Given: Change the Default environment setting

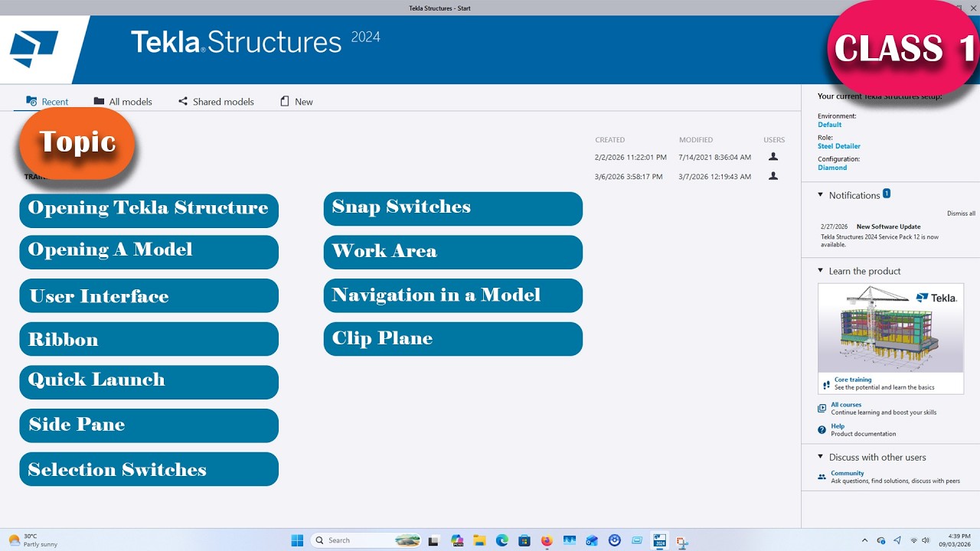Looking at the screenshot, I should click(829, 125).
